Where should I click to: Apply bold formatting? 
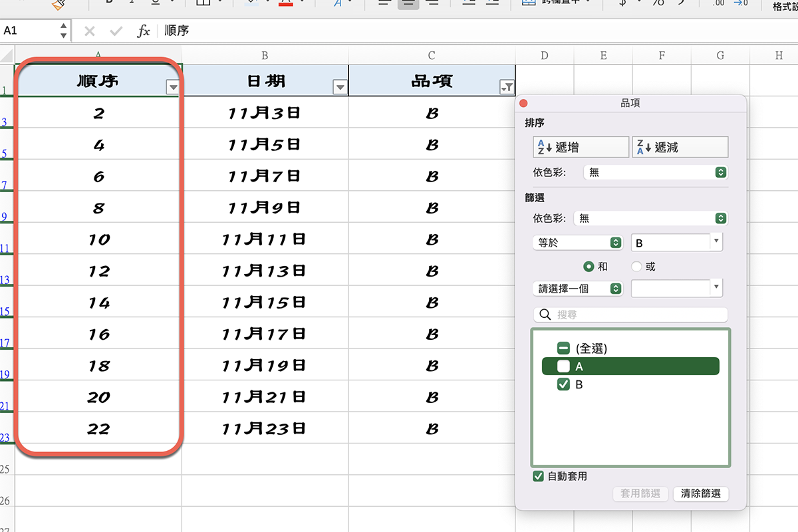tap(108, 3)
